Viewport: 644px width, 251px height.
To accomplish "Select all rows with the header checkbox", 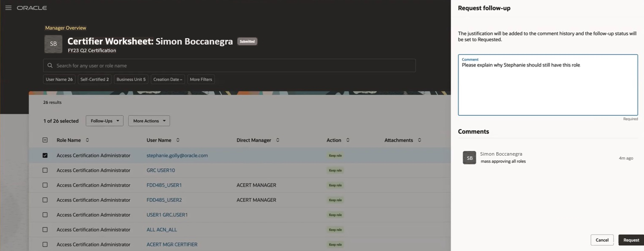I will 45,139.
